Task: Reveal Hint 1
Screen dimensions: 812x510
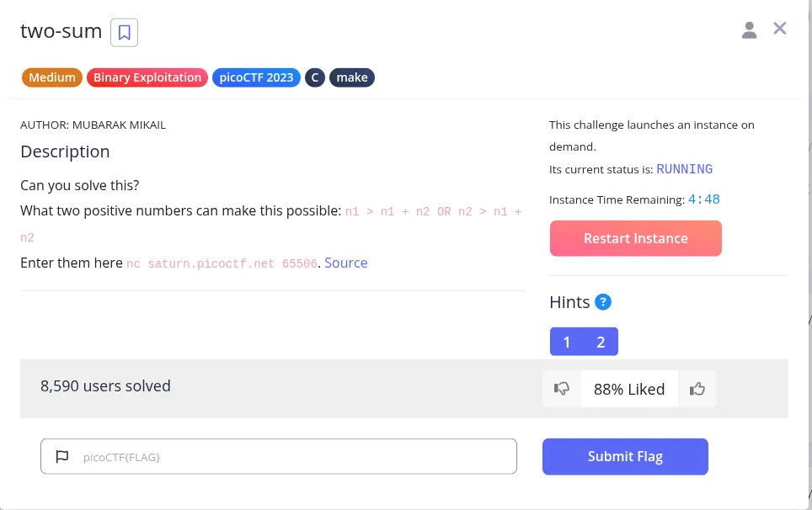Action: click(x=567, y=342)
